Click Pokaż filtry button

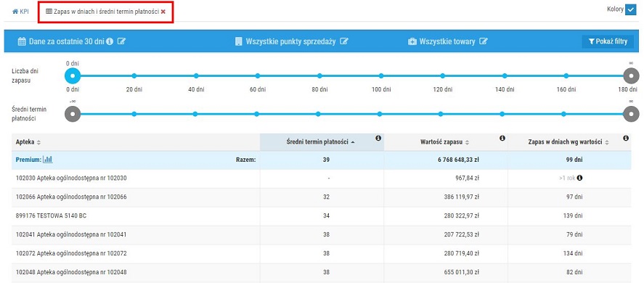(608, 41)
